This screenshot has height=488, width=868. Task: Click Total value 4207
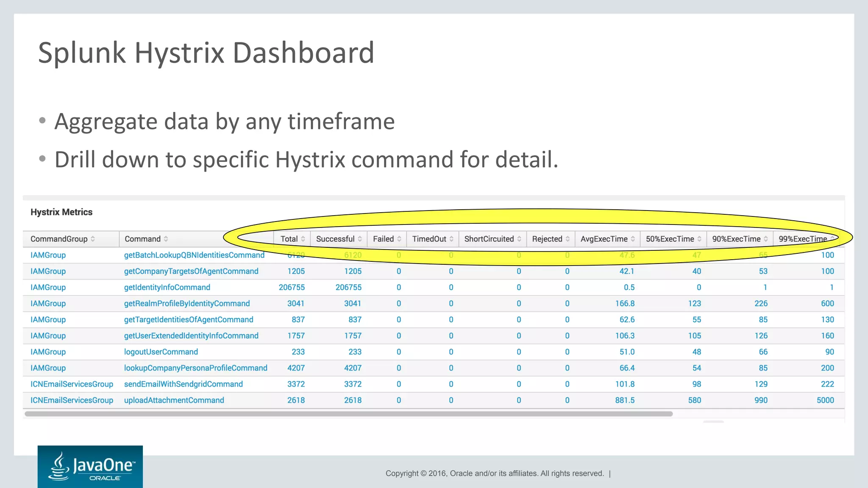296,368
